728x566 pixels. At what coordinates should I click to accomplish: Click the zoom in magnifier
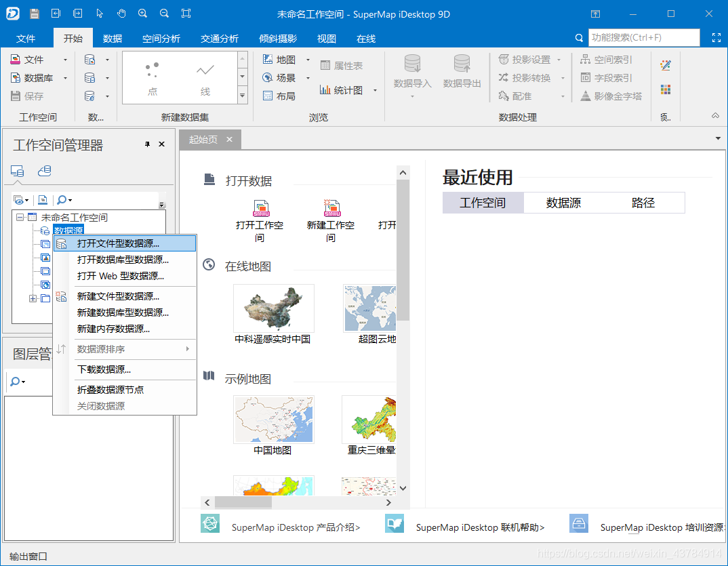click(142, 14)
